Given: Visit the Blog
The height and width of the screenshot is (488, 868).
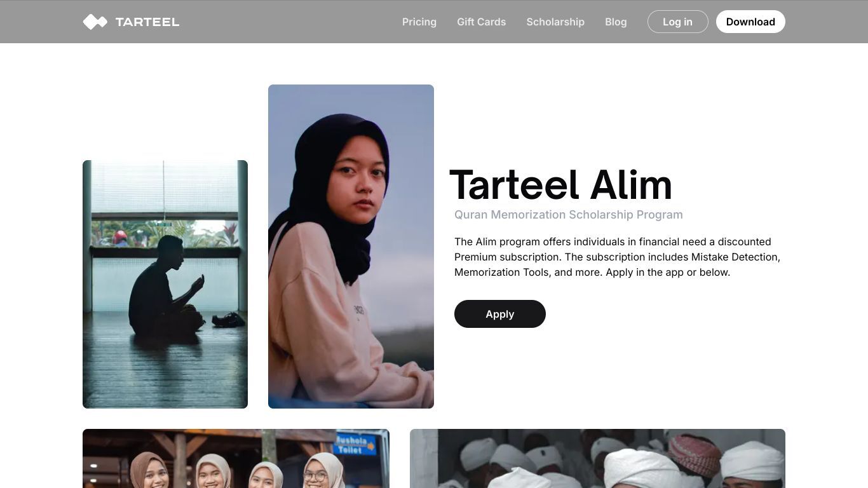Looking at the screenshot, I should pos(616,22).
